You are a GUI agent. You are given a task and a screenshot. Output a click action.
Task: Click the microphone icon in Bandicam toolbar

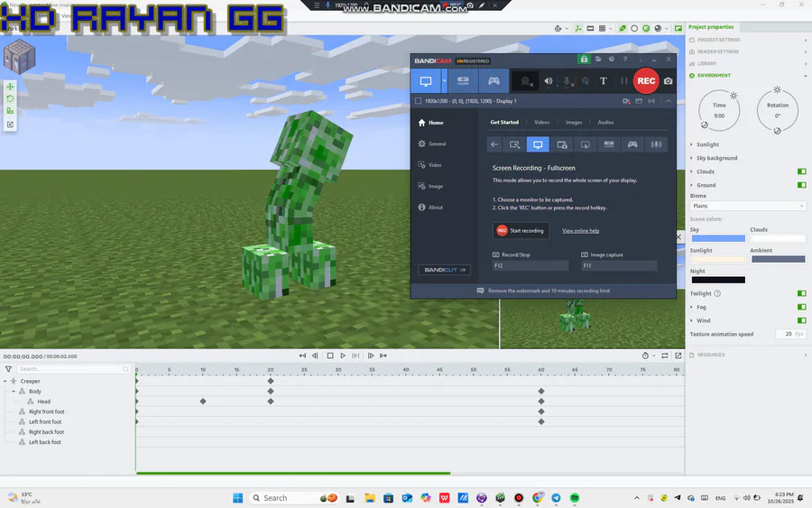click(567, 81)
